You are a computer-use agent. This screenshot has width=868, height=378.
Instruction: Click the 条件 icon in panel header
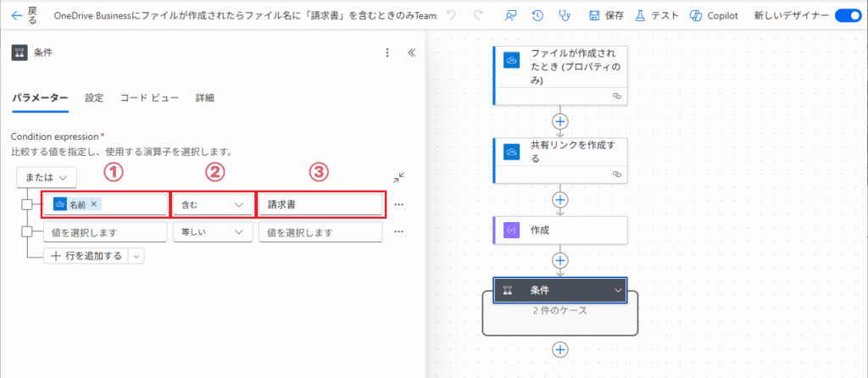[19, 53]
